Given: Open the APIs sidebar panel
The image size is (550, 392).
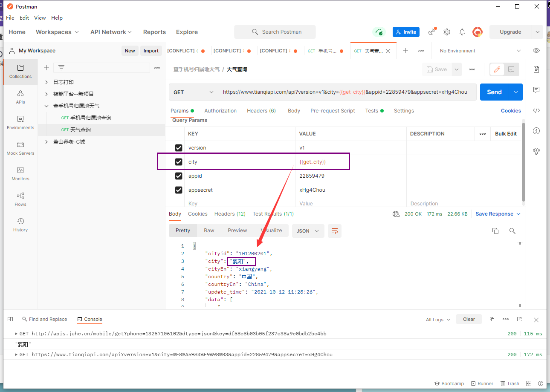Looking at the screenshot, I should pos(20,97).
